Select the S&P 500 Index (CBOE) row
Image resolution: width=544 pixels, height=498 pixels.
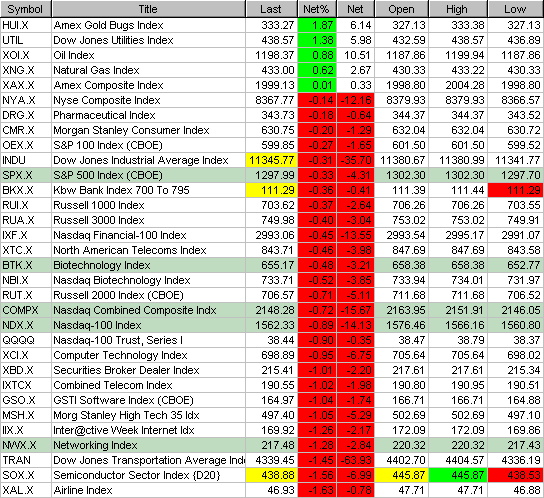(x=272, y=175)
